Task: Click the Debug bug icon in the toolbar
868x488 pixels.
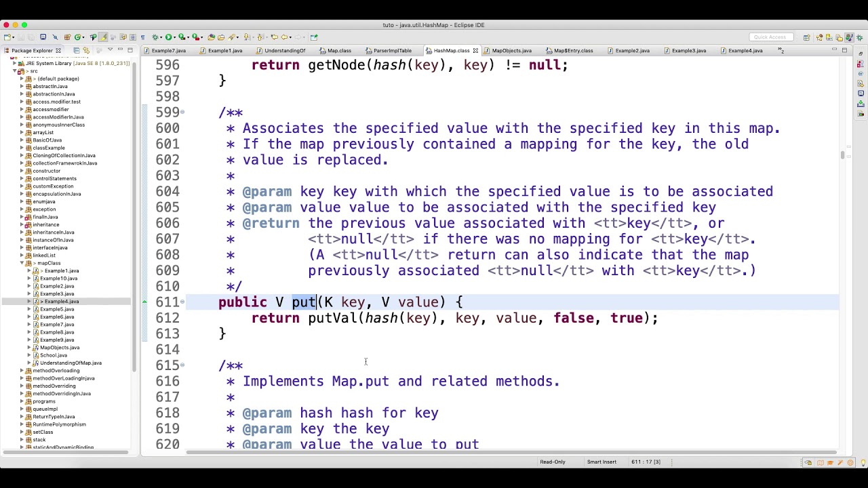Action: click(155, 37)
